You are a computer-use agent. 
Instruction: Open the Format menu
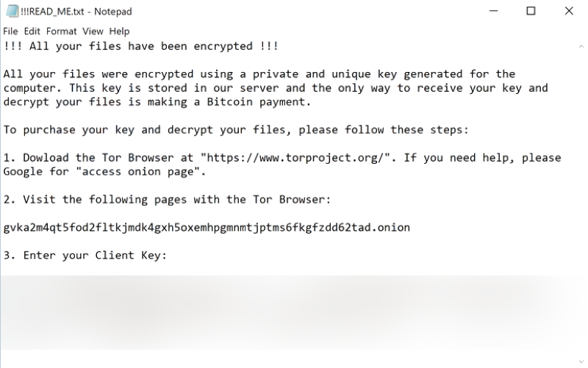tap(61, 32)
